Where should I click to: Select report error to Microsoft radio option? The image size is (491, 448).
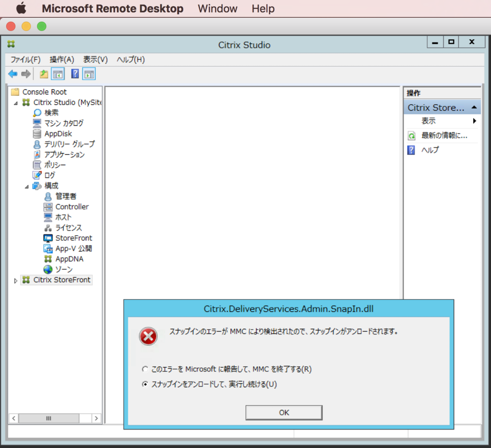point(145,369)
